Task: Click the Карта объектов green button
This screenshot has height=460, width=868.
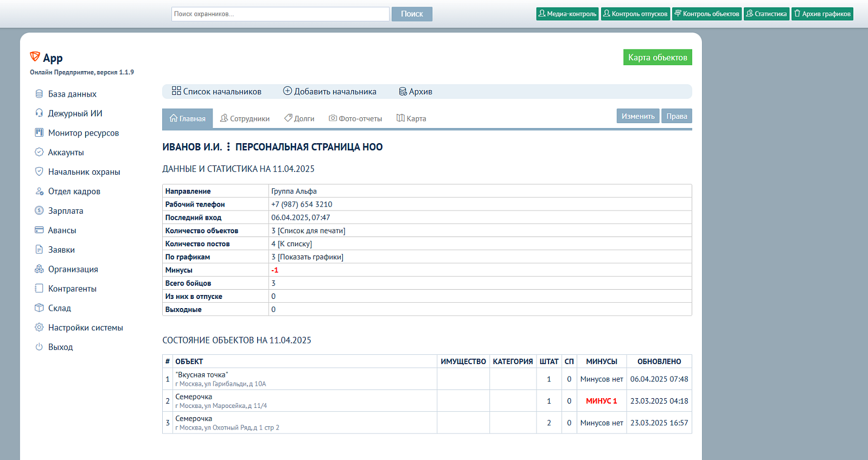Action: click(x=658, y=58)
